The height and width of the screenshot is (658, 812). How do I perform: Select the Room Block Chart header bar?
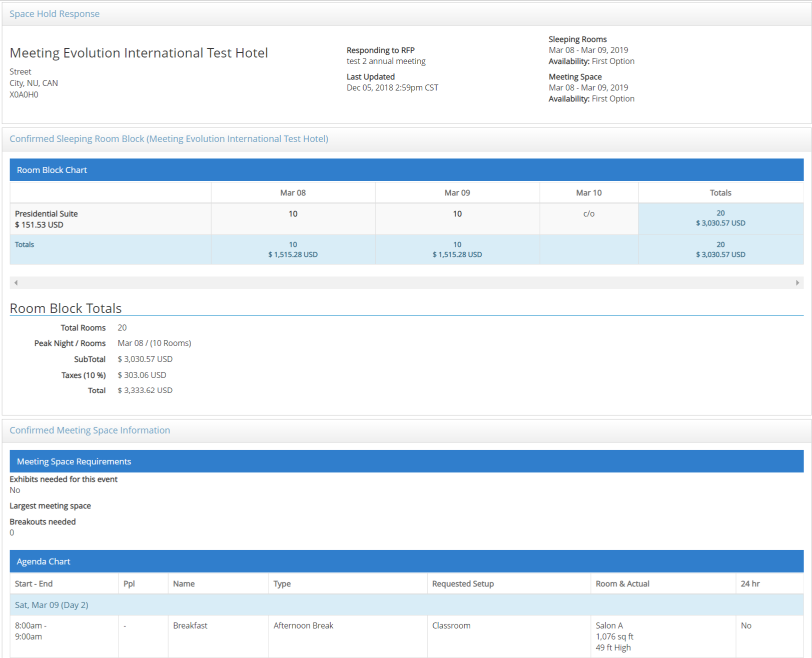406,170
